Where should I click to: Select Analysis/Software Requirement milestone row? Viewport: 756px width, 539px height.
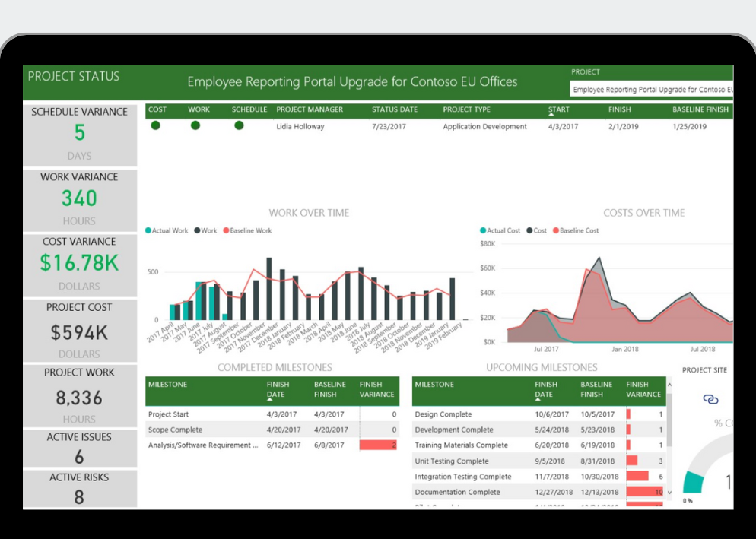point(272,445)
